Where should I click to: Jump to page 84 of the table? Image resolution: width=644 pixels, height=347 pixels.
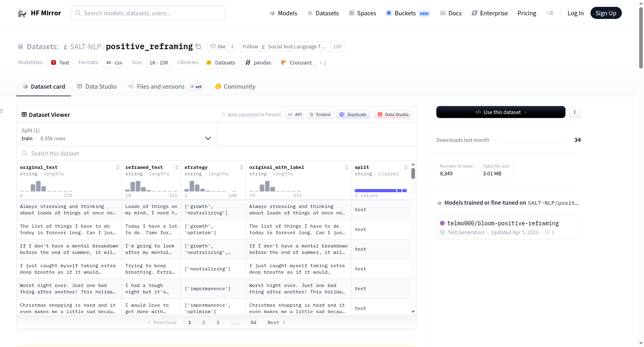254,322
